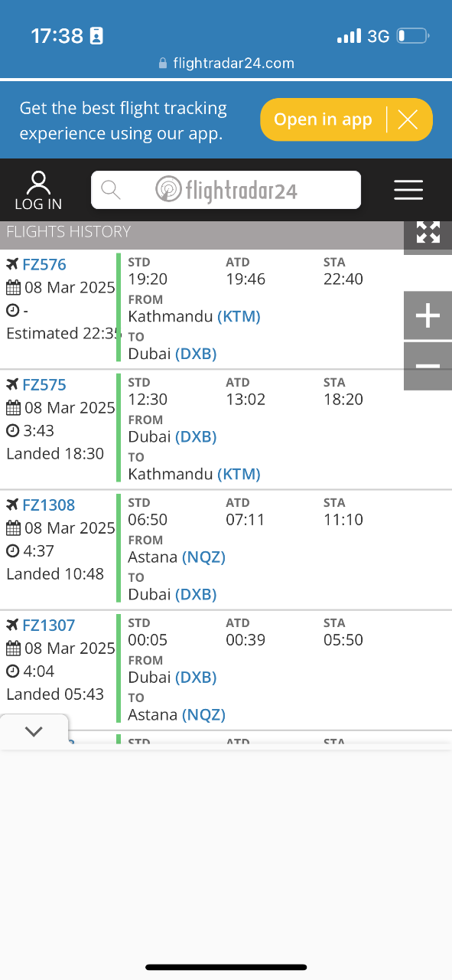Open the hamburger menu icon

(408, 190)
